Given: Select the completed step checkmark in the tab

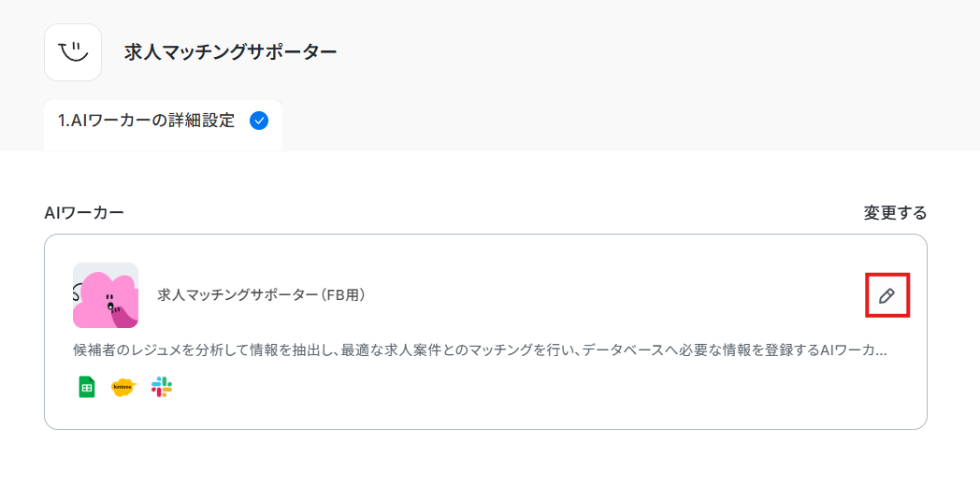Looking at the screenshot, I should coord(259,121).
